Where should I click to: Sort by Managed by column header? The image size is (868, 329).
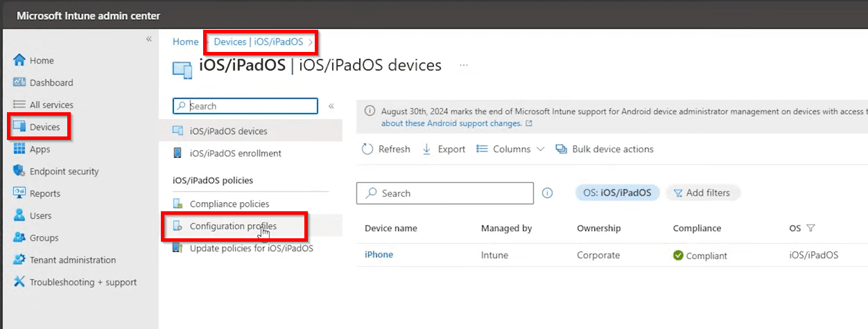(506, 228)
